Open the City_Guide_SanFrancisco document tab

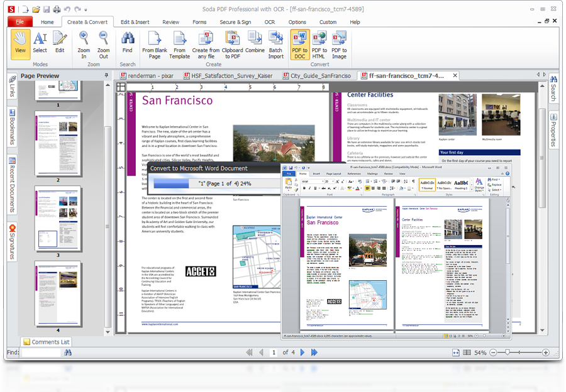(321, 75)
